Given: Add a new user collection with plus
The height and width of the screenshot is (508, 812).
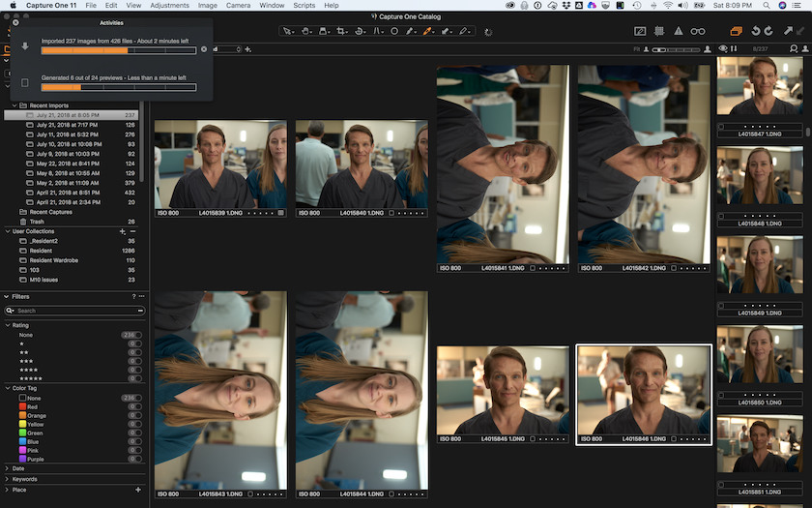Looking at the screenshot, I should pos(122,231).
